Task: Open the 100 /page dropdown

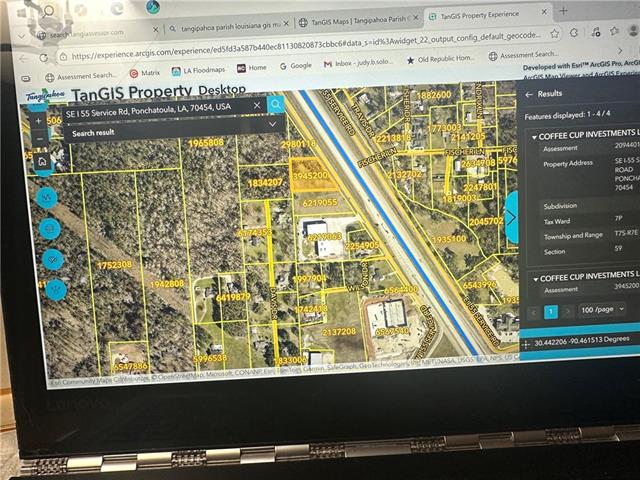Action: [602, 310]
